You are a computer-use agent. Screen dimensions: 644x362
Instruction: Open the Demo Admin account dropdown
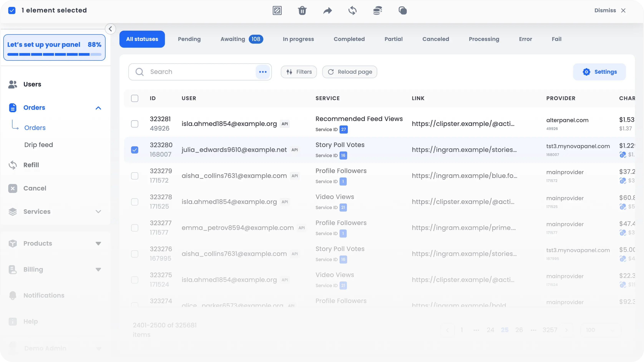tap(99, 349)
